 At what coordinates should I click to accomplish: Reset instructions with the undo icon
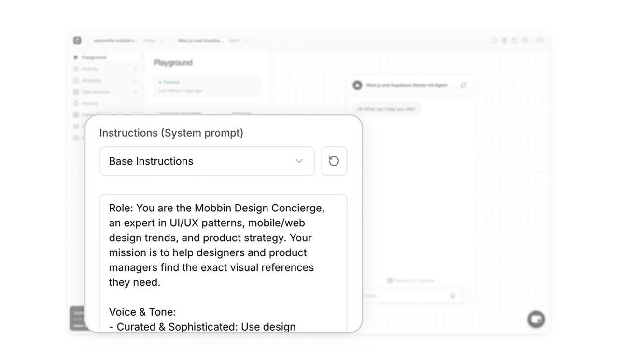tap(334, 161)
